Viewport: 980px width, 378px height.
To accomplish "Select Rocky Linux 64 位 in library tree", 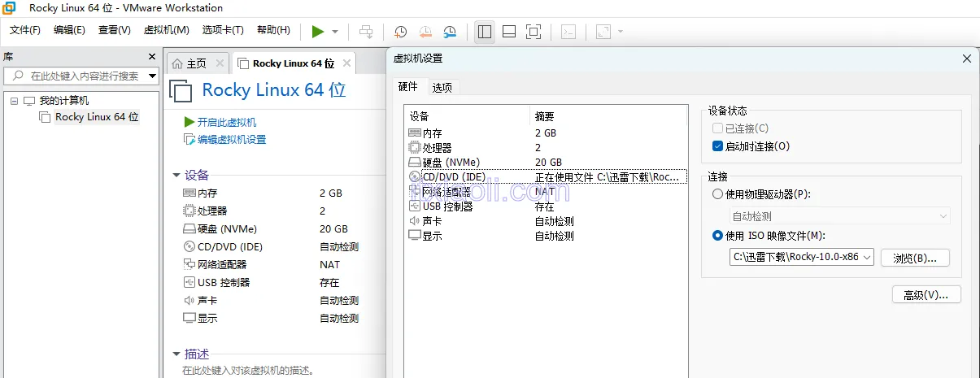I will tap(97, 117).
